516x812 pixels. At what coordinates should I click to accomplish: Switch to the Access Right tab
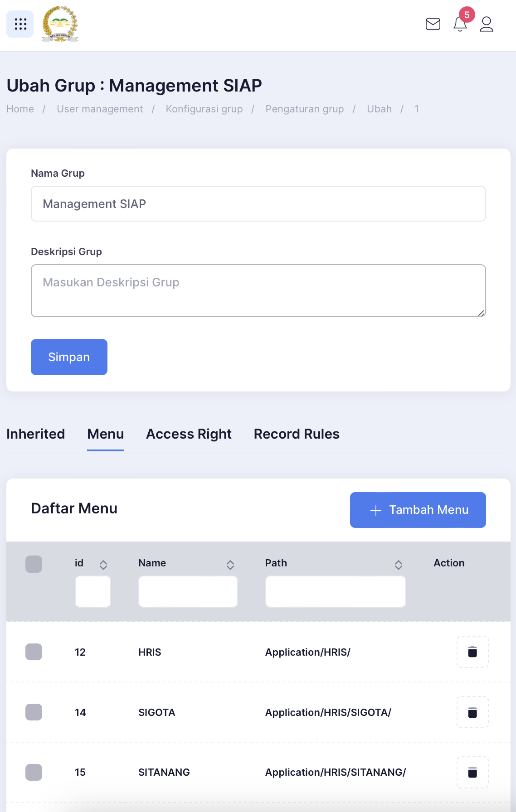189,434
